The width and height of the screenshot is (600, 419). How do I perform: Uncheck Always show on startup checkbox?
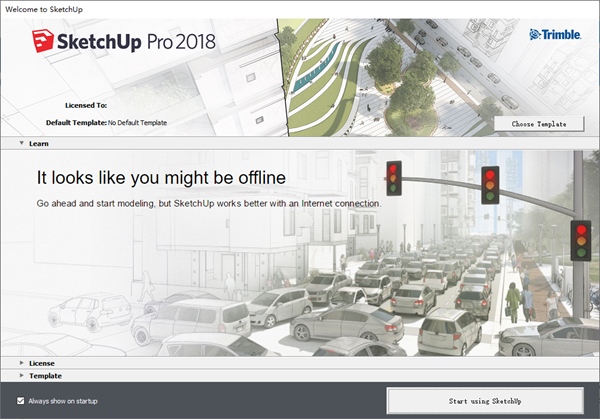(21, 401)
